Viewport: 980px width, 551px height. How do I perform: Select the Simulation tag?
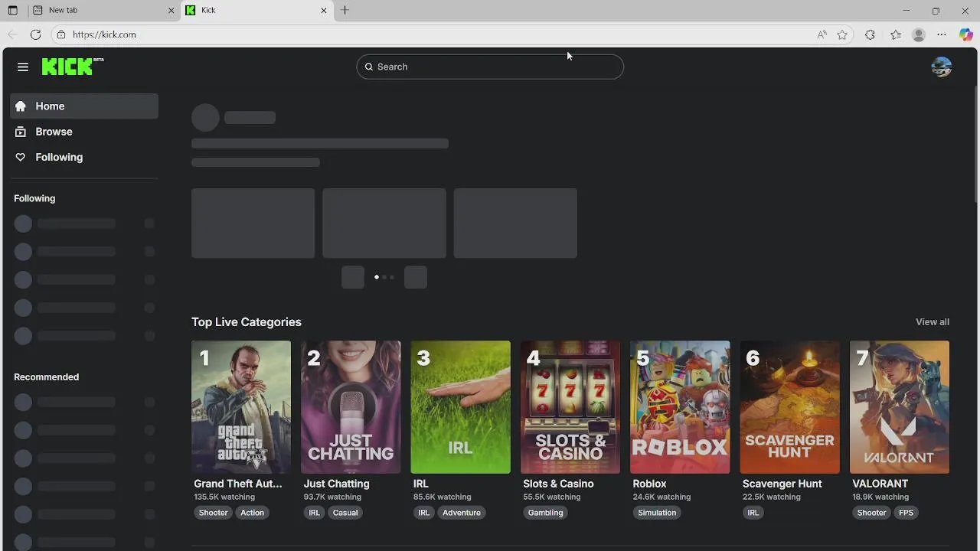pos(657,513)
